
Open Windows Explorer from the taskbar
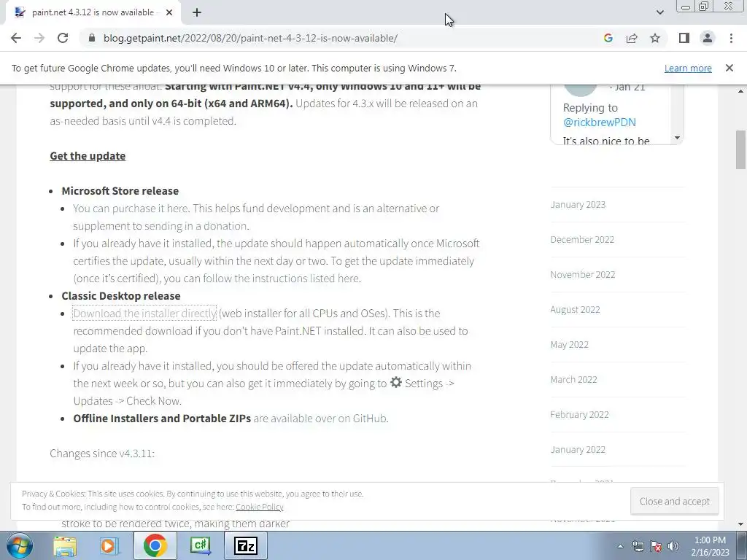click(64, 545)
